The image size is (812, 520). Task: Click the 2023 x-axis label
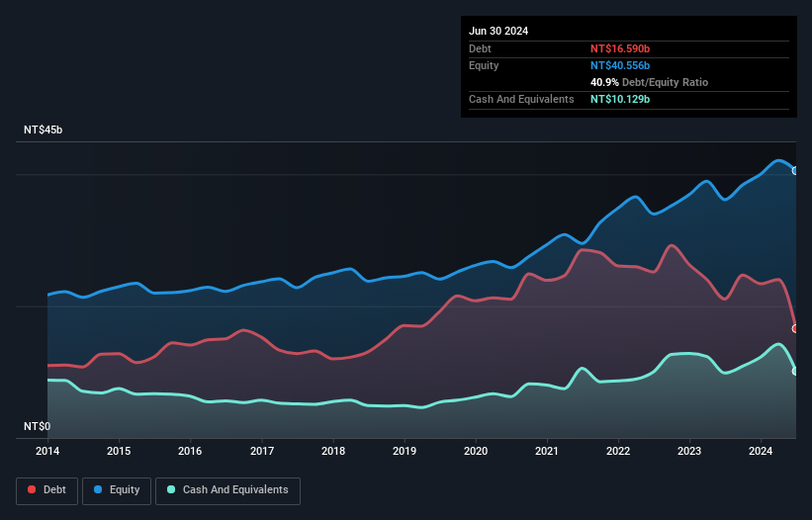pos(689,451)
